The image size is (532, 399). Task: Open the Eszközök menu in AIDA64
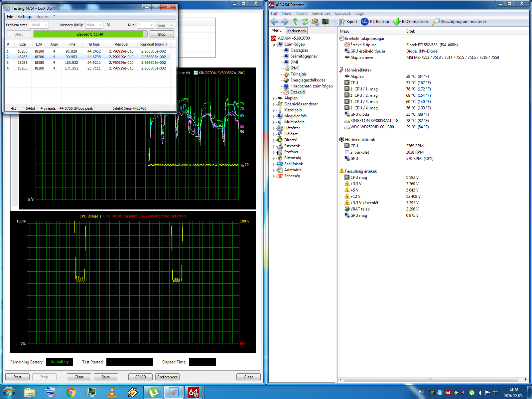tap(343, 13)
